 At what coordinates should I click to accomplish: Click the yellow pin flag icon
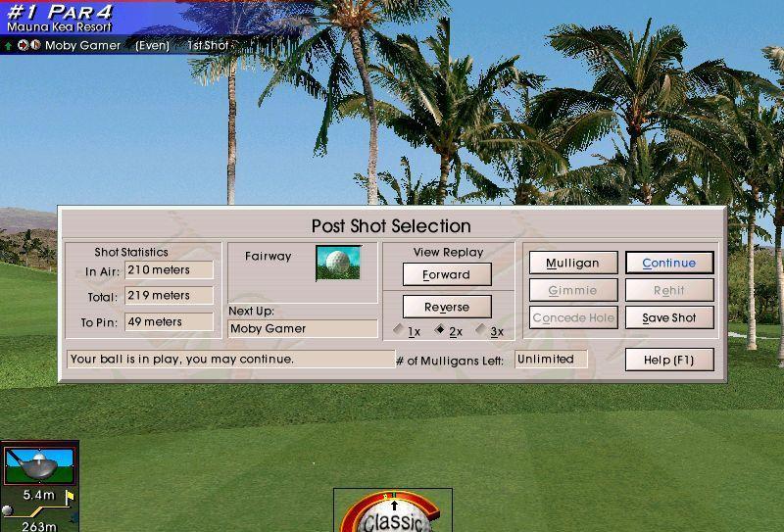click(x=69, y=498)
